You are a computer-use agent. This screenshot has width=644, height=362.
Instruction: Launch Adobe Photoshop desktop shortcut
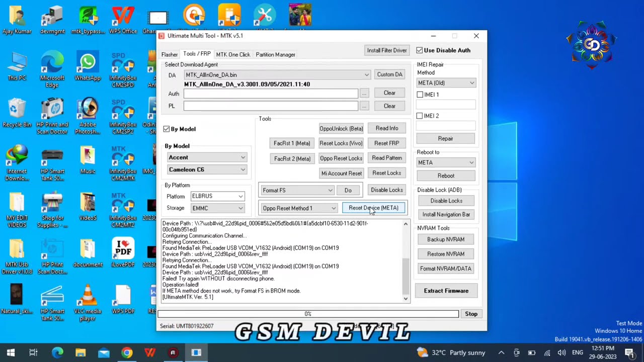pos(88,116)
